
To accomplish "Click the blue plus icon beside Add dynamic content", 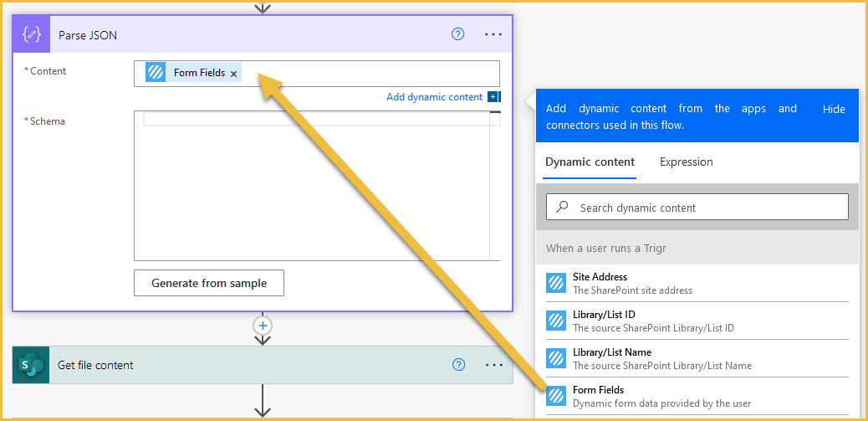I will point(493,97).
